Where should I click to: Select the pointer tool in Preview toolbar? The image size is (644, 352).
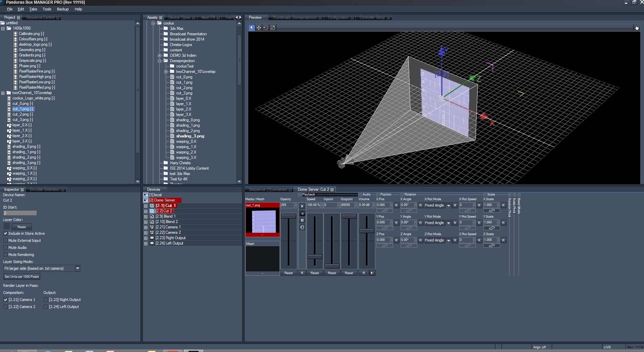(252, 28)
